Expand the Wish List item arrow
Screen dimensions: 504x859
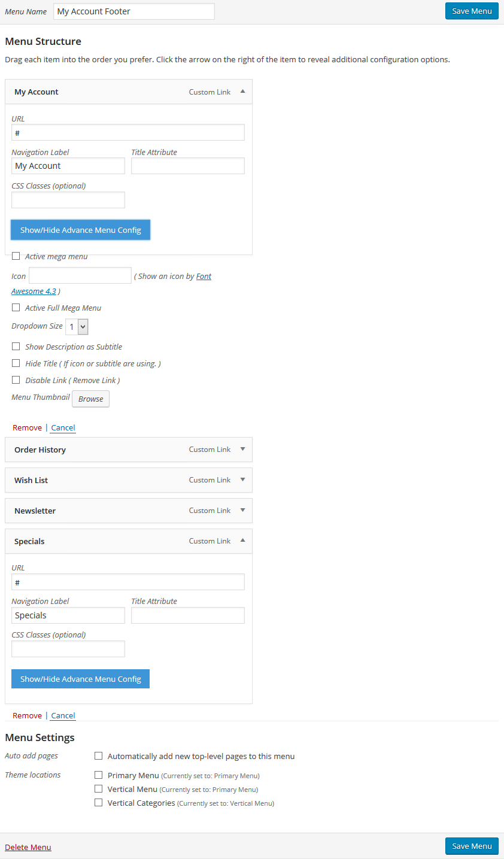click(x=242, y=479)
